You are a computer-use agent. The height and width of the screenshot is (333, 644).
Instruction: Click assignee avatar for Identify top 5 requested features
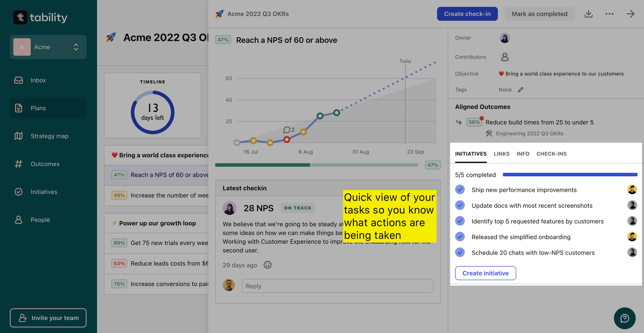click(632, 221)
